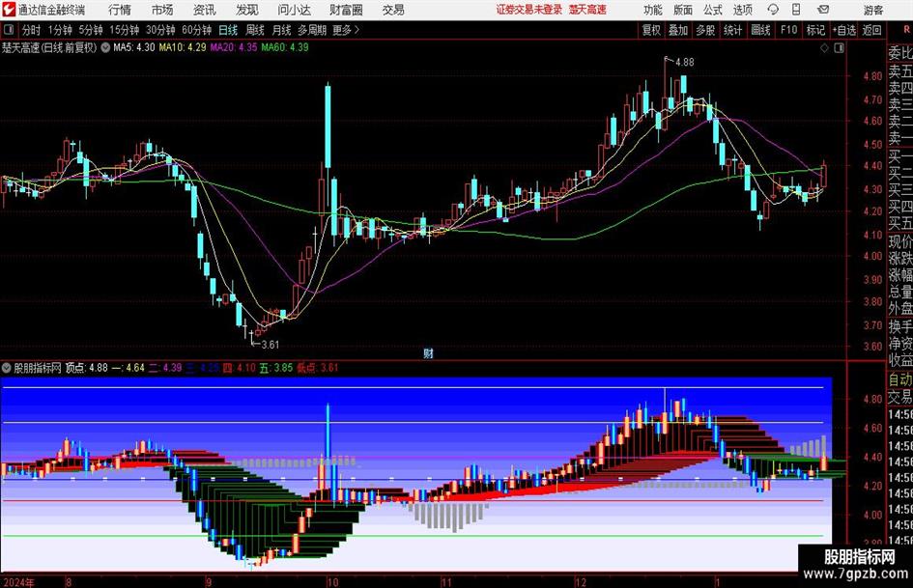Click the MA20: 4.35 value label
Screen dimensions: 913x588
coord(234,47)
